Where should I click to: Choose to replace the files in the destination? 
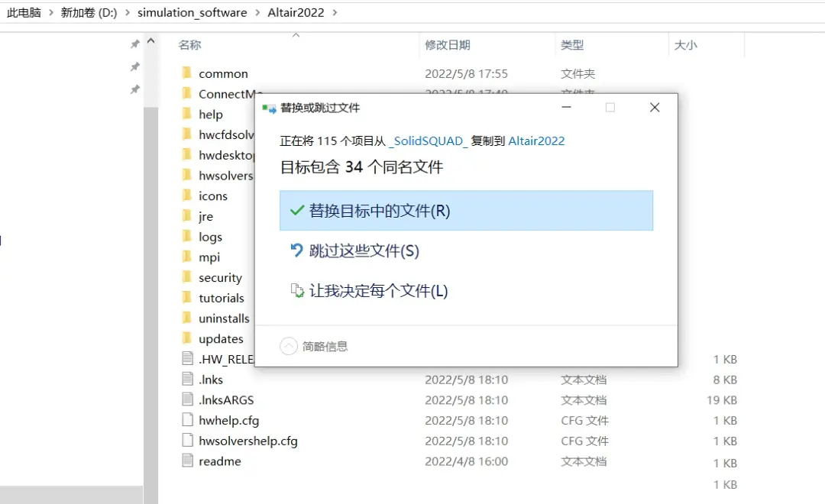pos(466,211)
